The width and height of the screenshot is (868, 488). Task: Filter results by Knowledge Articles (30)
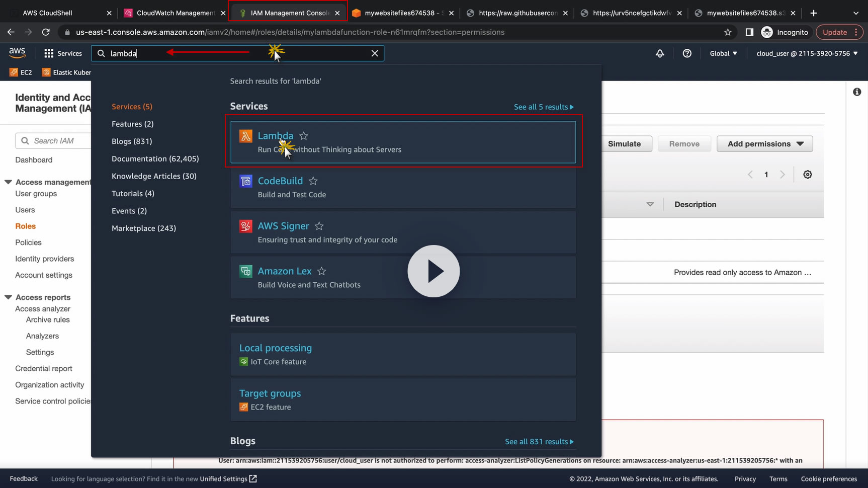(154, 176)
